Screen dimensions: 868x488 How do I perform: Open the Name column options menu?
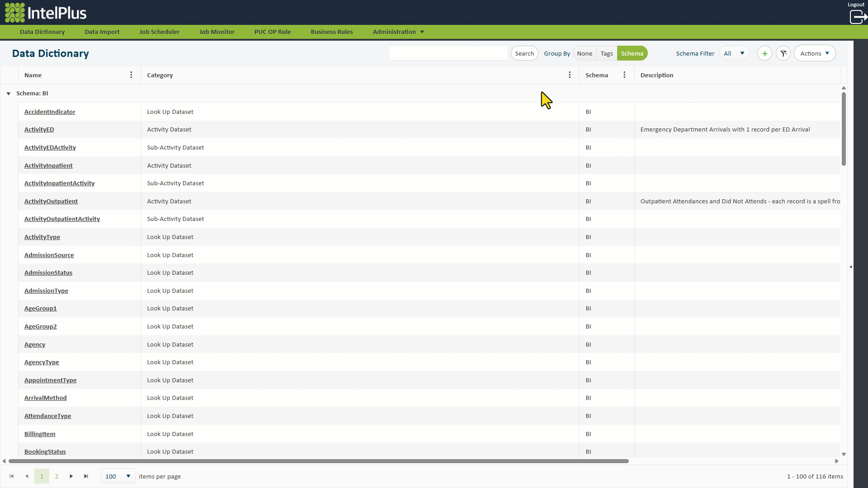[131, 75]
